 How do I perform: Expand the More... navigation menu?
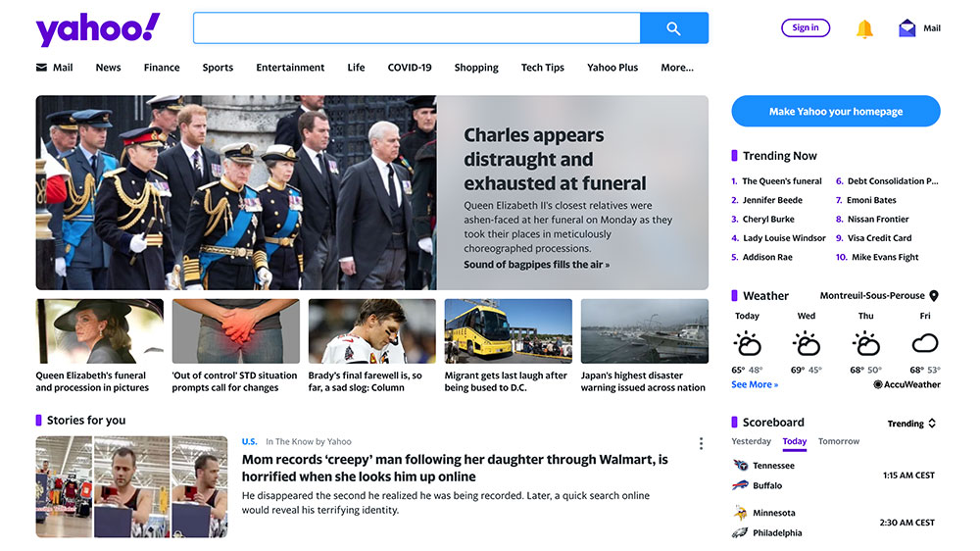(677, 68)
